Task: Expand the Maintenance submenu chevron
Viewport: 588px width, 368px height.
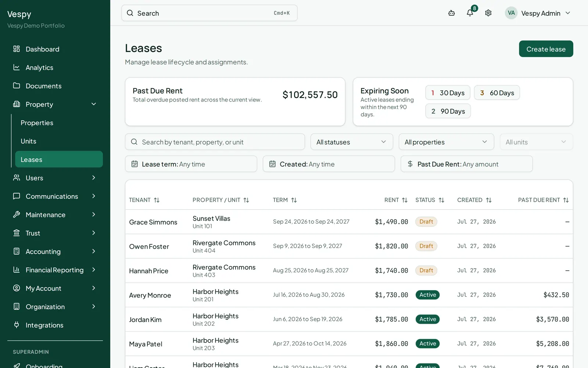Action: coord(94,215)
